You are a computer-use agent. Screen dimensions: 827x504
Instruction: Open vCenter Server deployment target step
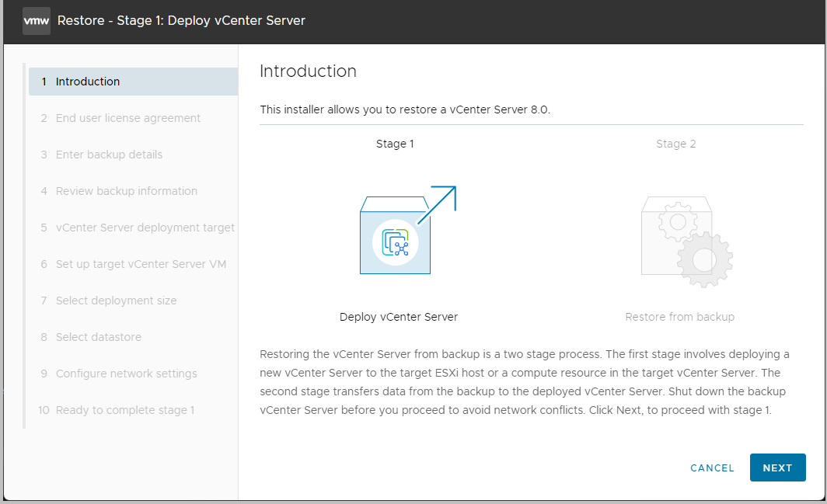point(145,228)
